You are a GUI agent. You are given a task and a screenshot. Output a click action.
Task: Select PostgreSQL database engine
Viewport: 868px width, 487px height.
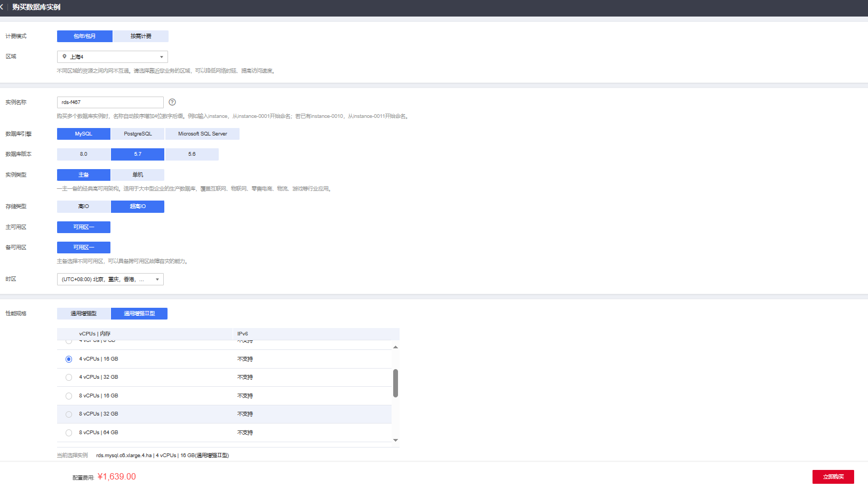point(138,134)
